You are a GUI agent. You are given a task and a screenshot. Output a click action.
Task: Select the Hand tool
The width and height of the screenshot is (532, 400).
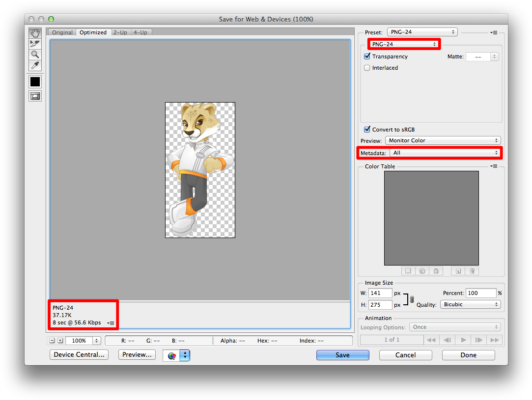[x=35, y=33]
